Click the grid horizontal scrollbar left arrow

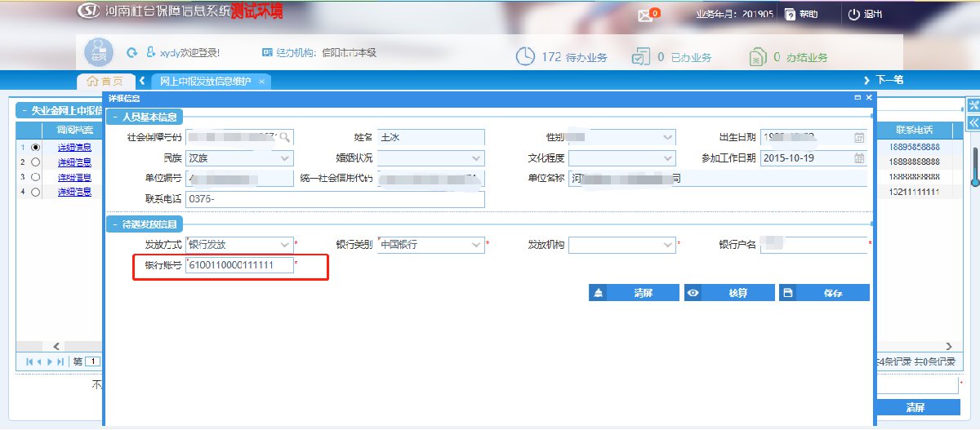(x=56, y=346)
